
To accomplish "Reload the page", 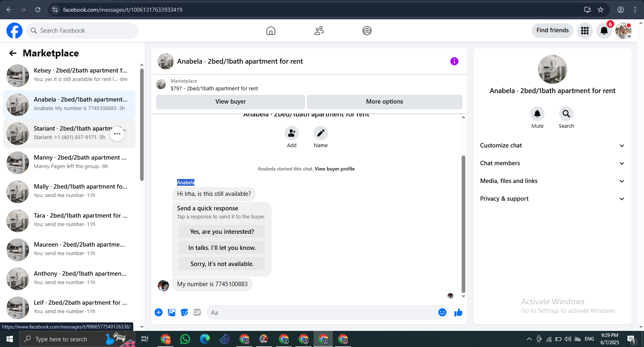I will pyautogui.click(x=38, y=10).
